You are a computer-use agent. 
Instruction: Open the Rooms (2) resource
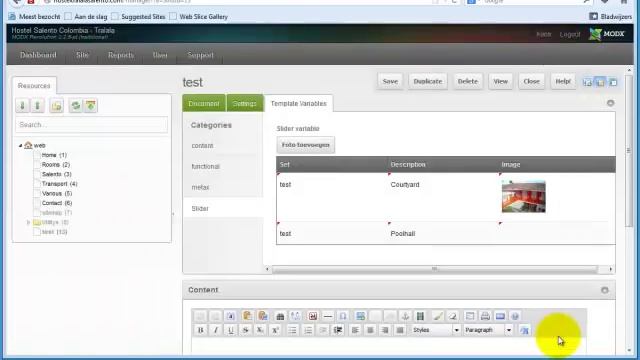[56, 164]
